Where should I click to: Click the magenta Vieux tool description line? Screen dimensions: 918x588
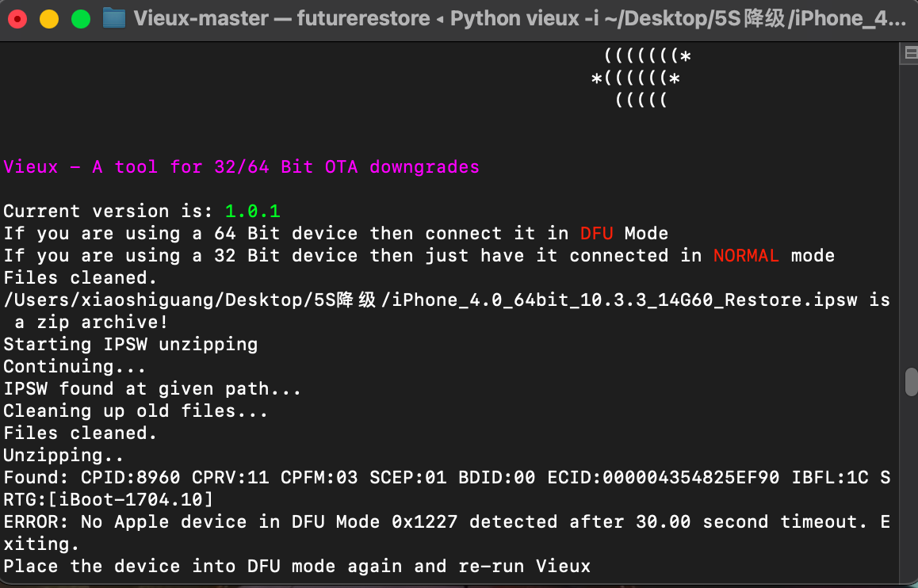tap(241, 167)
